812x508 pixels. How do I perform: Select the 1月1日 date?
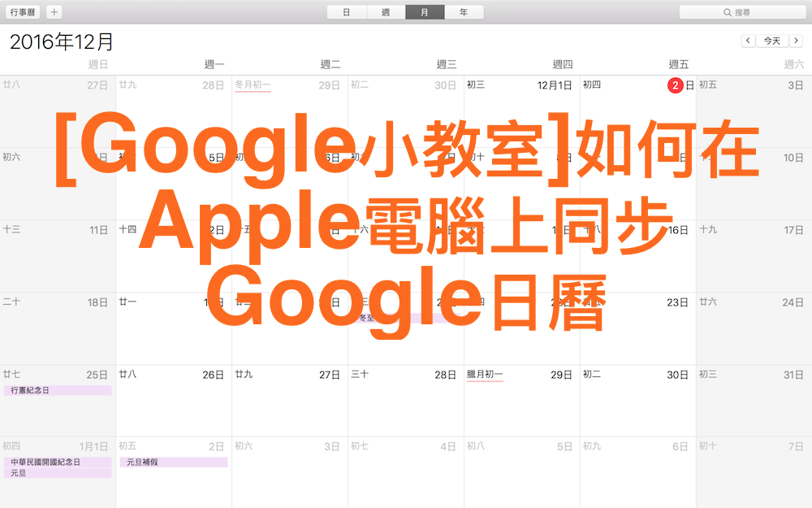(93, 446)
